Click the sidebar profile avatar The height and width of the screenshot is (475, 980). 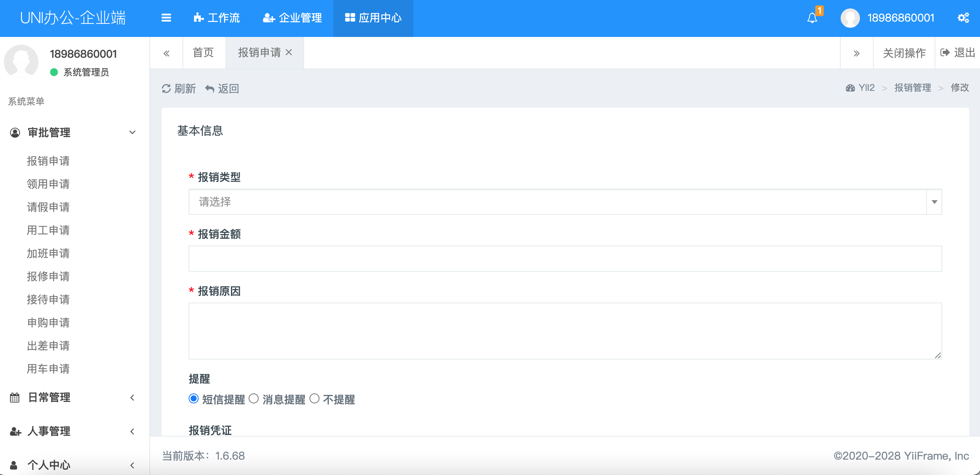(21, 62)
